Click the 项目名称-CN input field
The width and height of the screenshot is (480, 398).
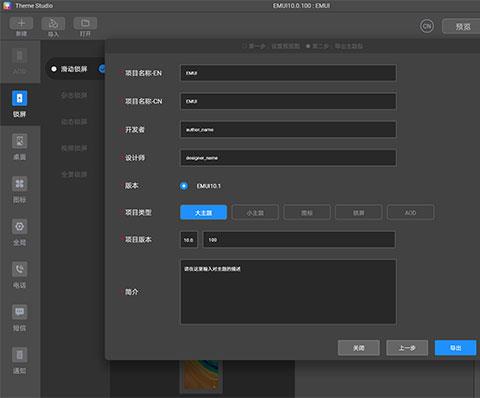(x=288, y=101)
